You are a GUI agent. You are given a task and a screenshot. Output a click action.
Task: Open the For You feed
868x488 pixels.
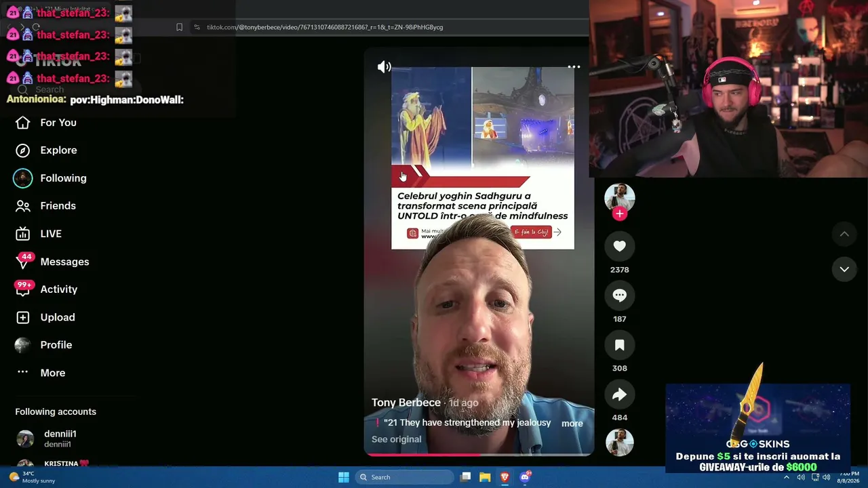click(46, 123)
